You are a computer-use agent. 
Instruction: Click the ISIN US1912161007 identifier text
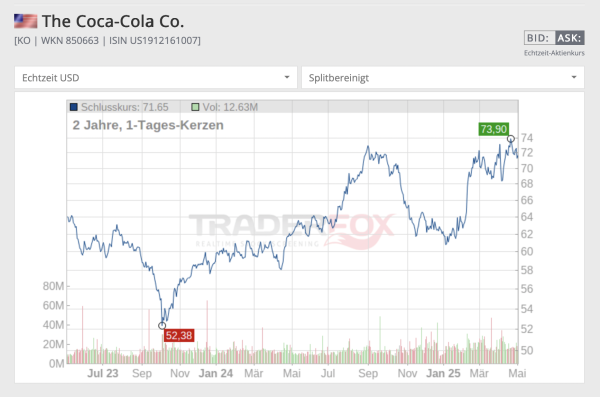pyautogui.click(x=155, y=41)
